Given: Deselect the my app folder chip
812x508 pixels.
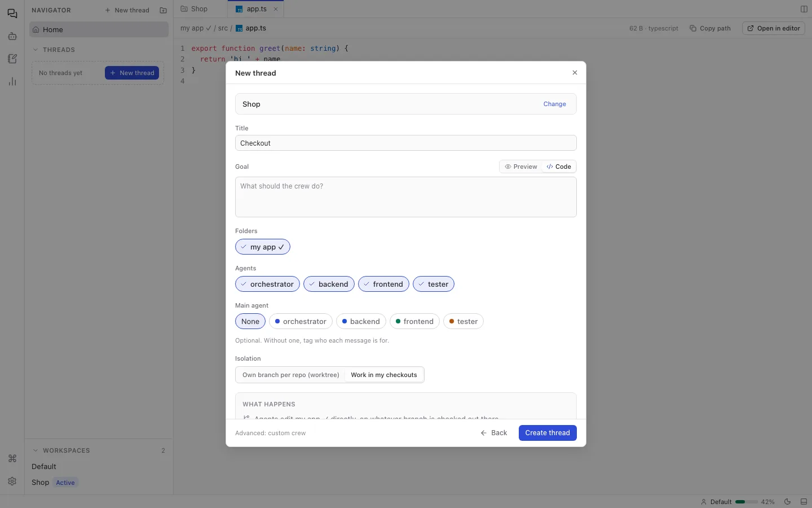Looking at the screenshot, I should pyautogui.click(x=263, y=247).
